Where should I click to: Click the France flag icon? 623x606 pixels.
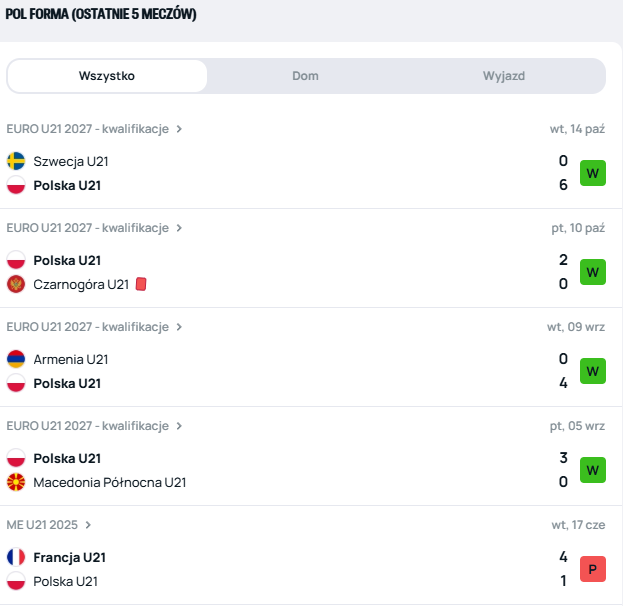[x=16, y=557]
